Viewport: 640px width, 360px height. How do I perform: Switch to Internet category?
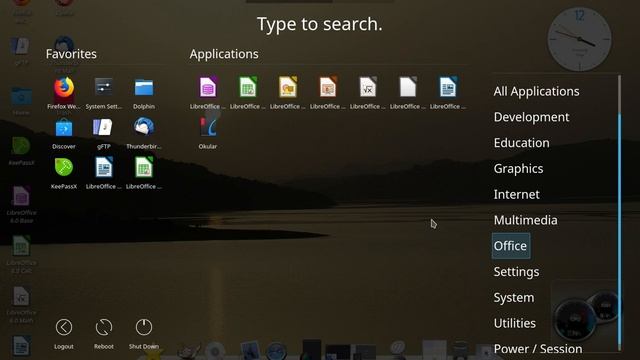tap(516, 194)
